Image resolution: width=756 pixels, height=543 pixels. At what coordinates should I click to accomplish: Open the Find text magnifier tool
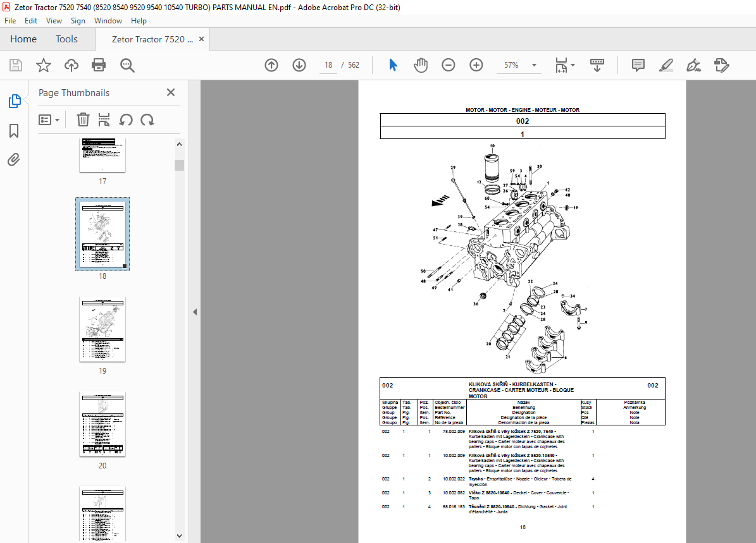127,65
